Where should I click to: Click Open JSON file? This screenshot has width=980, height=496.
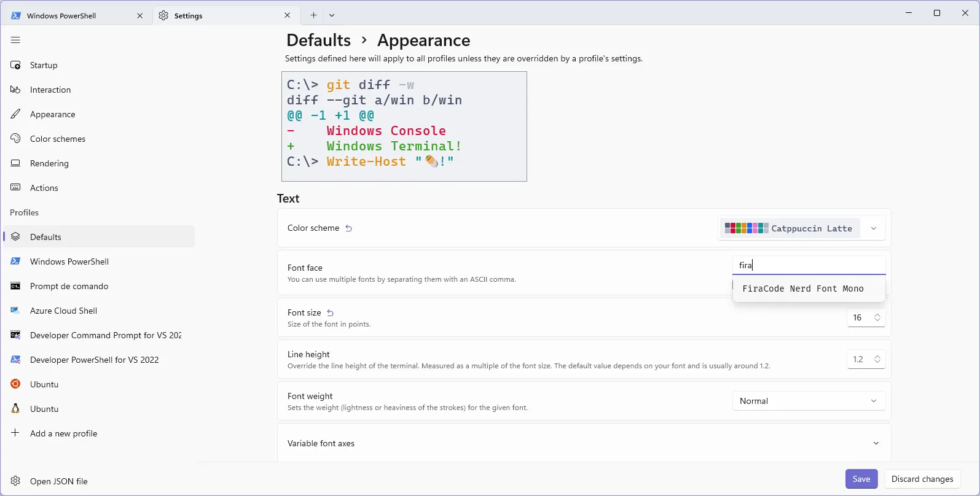pyautogui.click(x=99, y=481)
